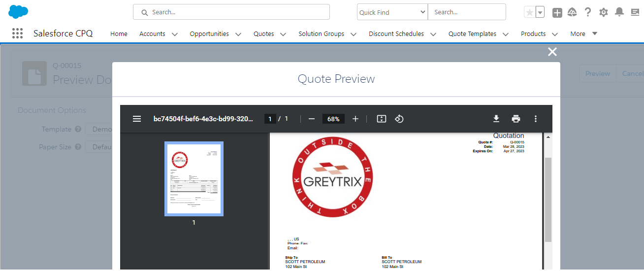Open the Help question mark icon

pyautogui.click(x=588, y=12)
